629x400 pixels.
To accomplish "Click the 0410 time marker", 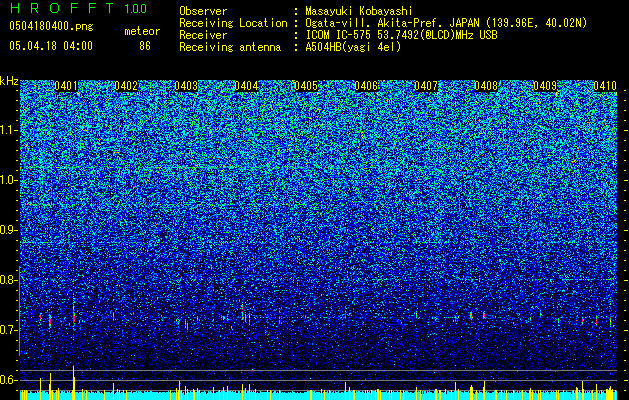I will 605,86.
